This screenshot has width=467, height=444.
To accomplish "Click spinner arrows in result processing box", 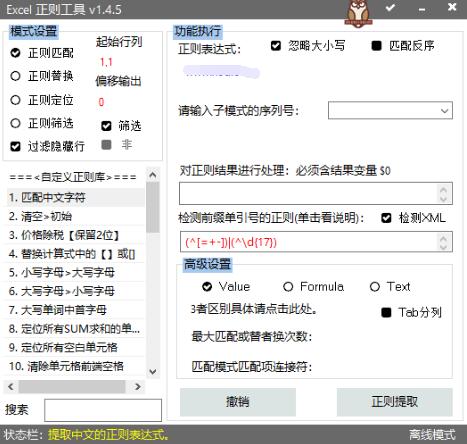I will 443,194.
